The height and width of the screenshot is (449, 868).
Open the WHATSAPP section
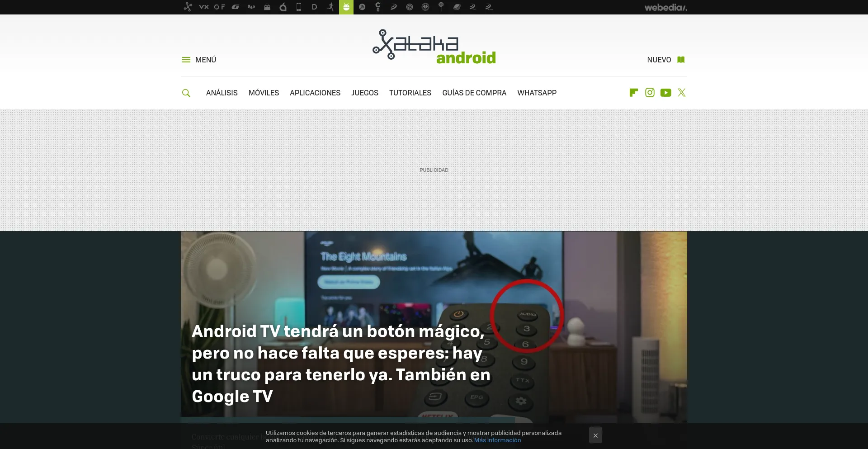pos(537,93)
